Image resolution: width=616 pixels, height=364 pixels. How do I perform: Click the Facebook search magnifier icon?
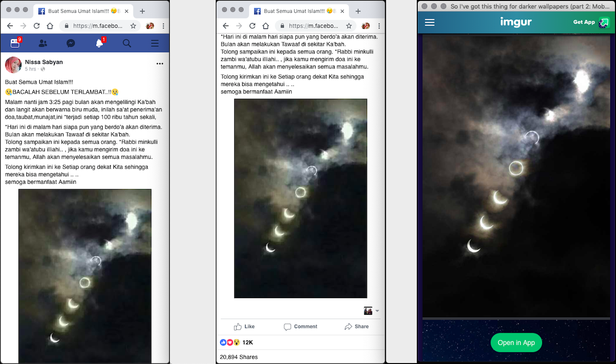click(127, 43)
